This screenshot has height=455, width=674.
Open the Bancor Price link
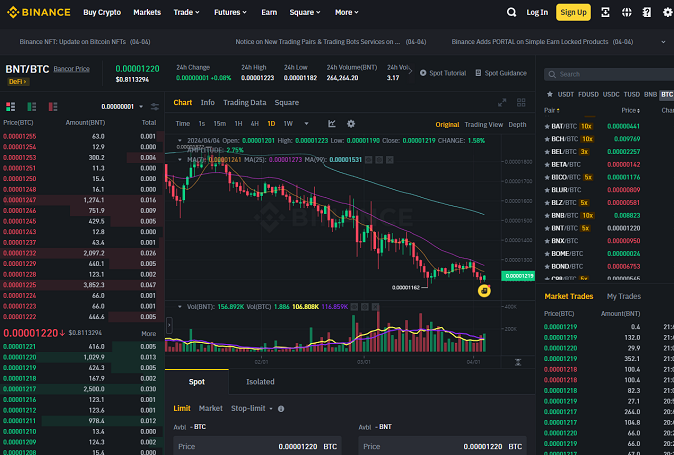(x=71, y=69)
